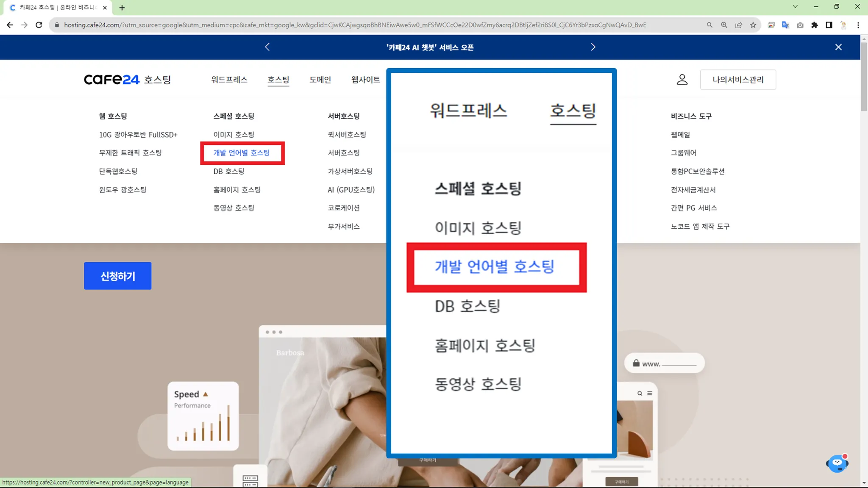Open a new browser tab
868x488 pixels.
coord(122,8)
